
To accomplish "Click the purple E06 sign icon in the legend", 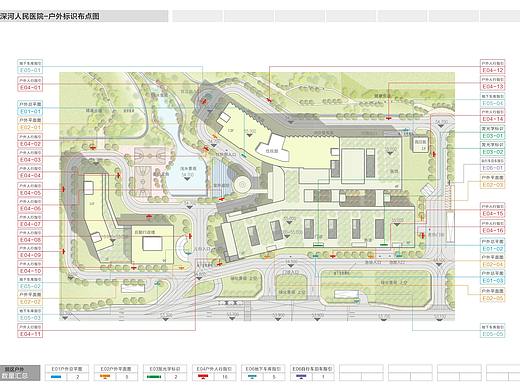I will [302, 377].
